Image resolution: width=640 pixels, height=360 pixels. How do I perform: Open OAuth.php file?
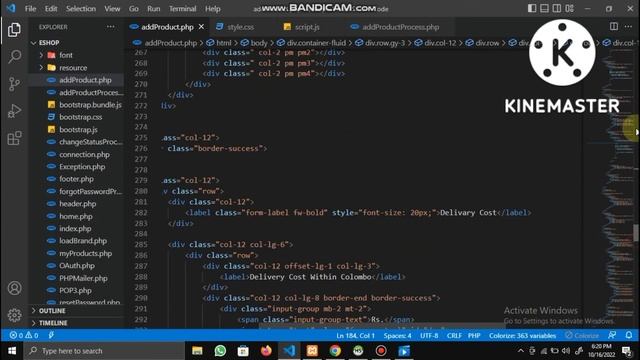77,266
